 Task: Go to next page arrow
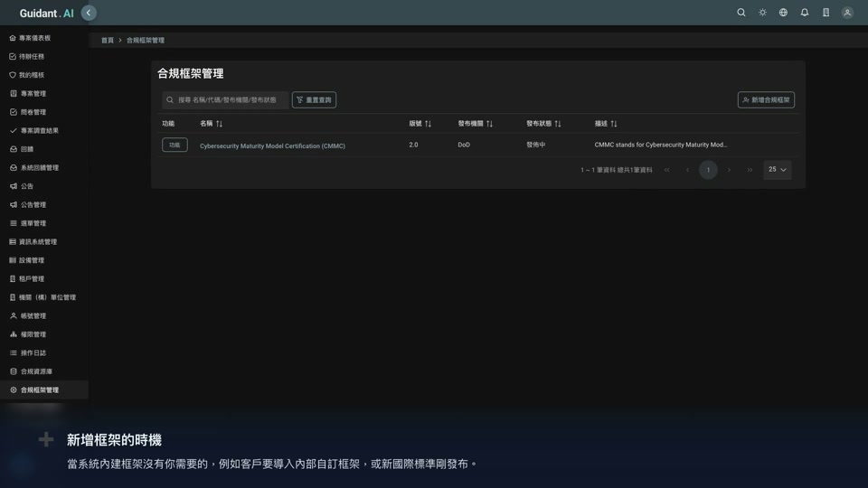click(x=729, y=170)
